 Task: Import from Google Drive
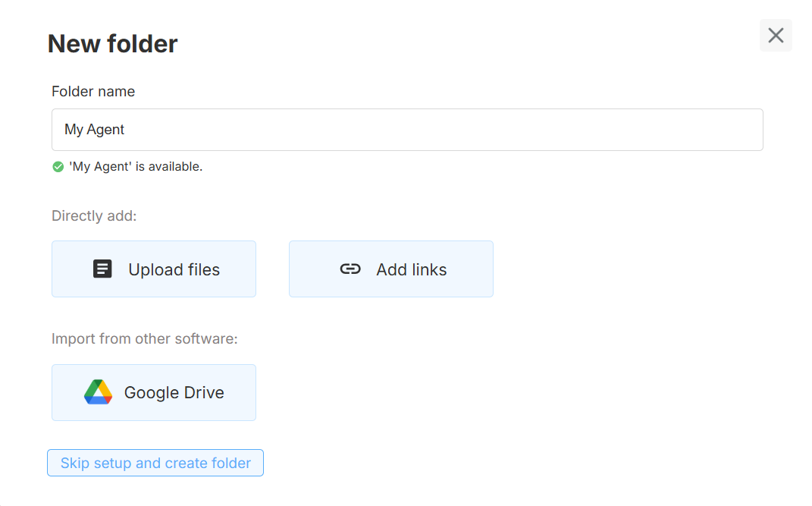pyautogui.click(x=154, y=392)
